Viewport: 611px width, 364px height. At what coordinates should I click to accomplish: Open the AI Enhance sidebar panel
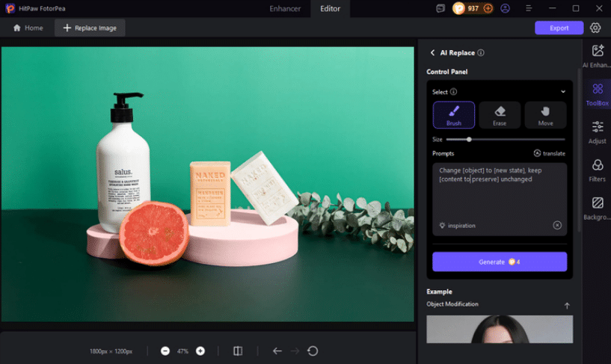click(x=598, y=55)
